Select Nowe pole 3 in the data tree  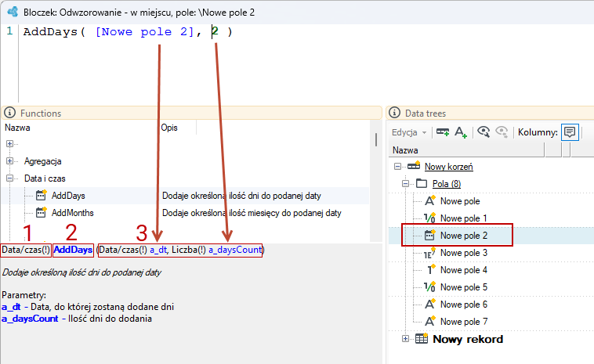pos(464,253)
